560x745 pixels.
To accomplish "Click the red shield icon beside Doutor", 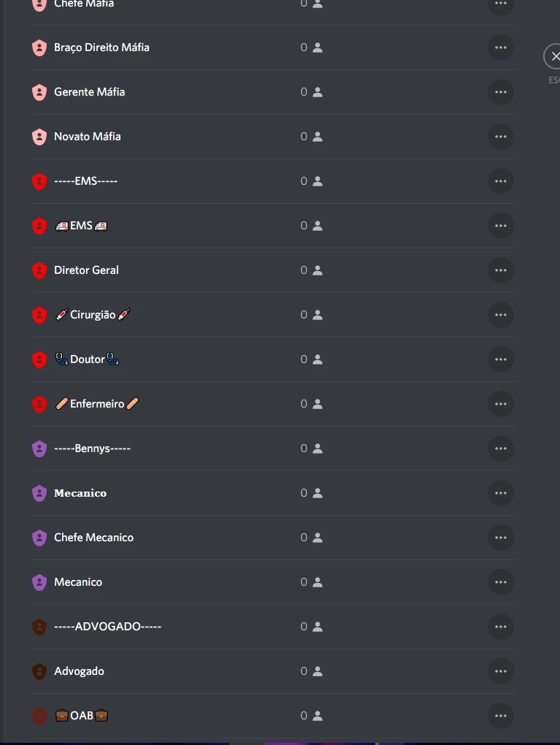I will [x=39, y=359].
